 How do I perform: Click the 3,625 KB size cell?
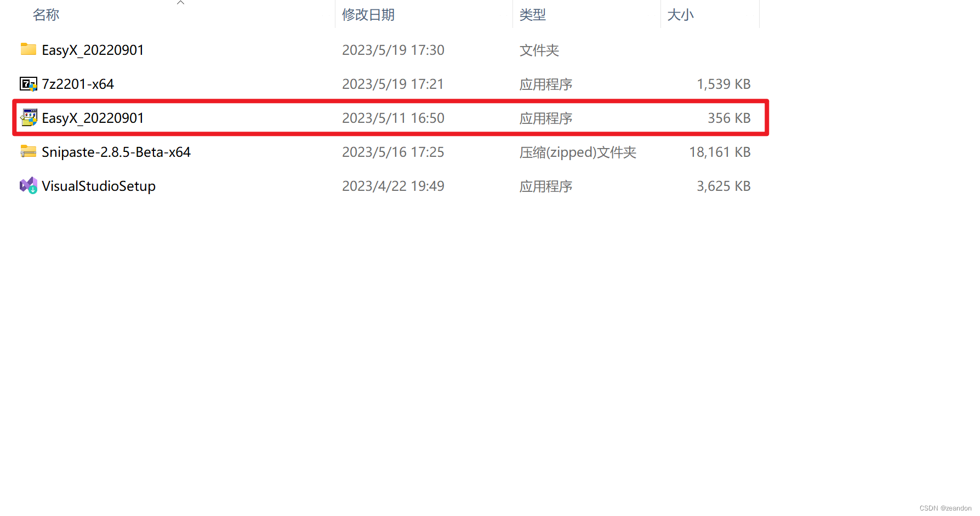point(723,186)
